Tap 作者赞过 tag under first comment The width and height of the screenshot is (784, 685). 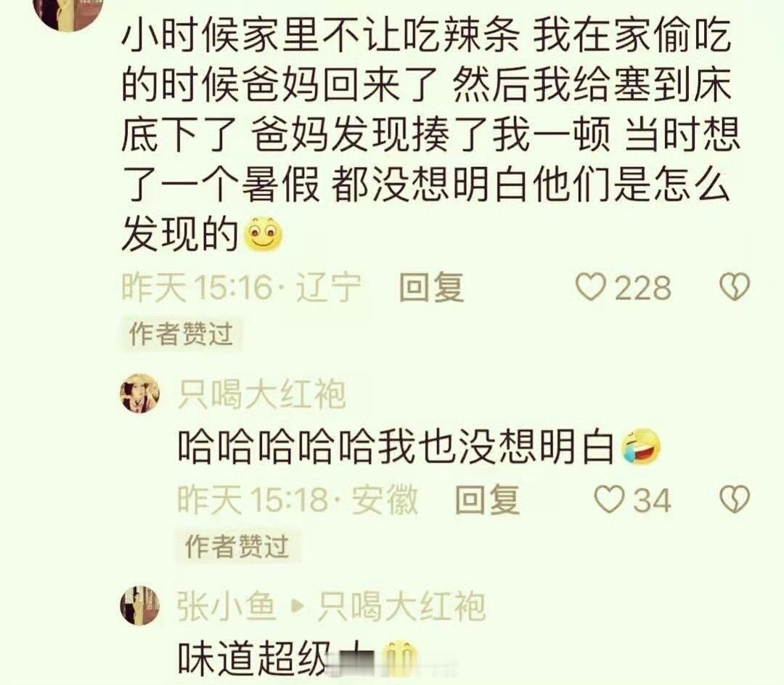(181, 333)
